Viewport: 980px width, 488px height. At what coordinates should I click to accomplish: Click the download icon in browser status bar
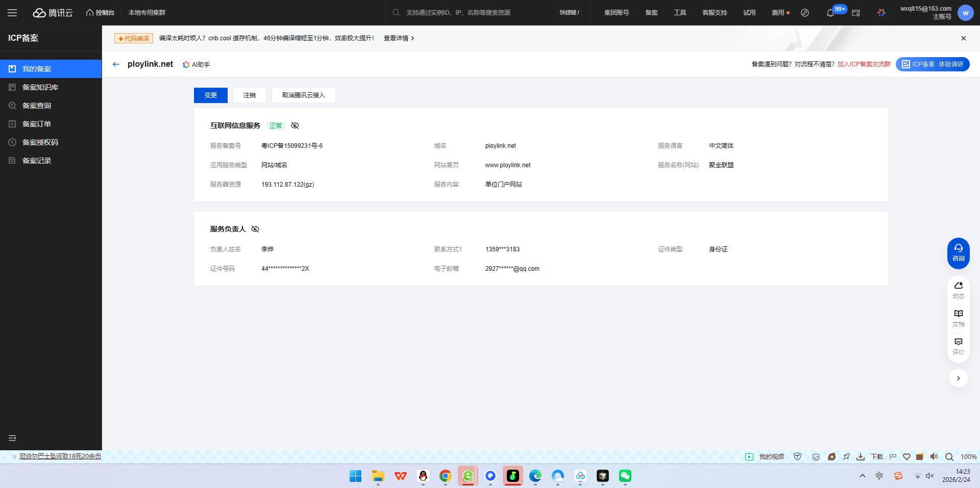[x=861, y=457]
